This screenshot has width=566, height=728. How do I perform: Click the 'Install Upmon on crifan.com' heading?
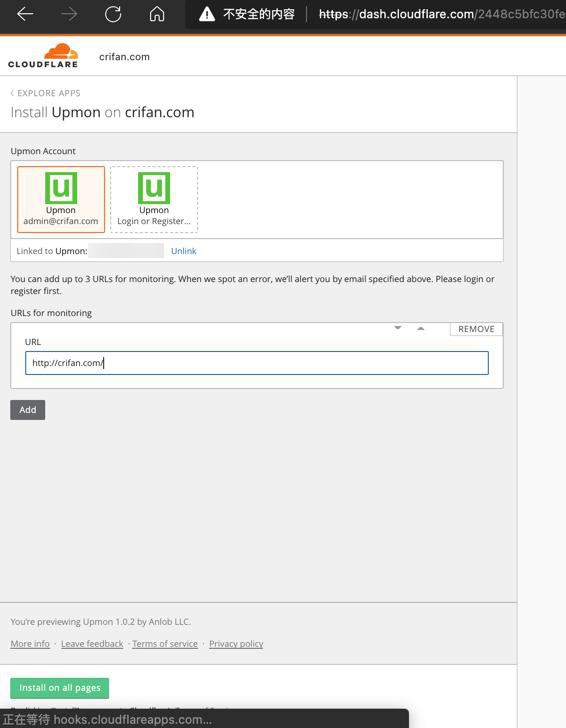click(x=103, y=112)
